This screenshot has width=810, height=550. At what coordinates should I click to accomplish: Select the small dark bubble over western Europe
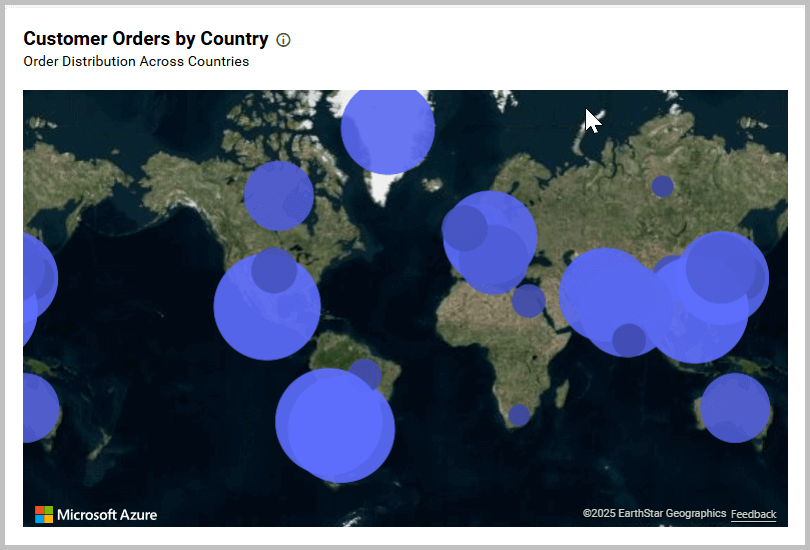click(464, 228)
